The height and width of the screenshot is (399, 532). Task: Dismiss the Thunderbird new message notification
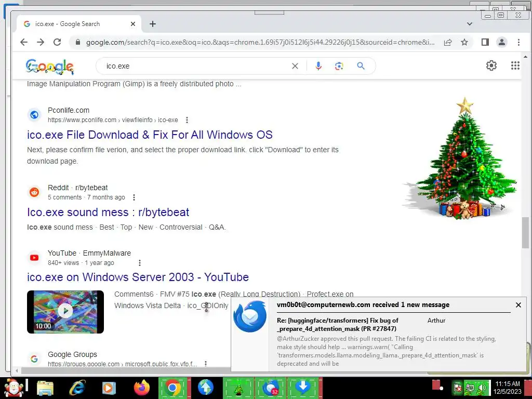[x=518, y=305]
